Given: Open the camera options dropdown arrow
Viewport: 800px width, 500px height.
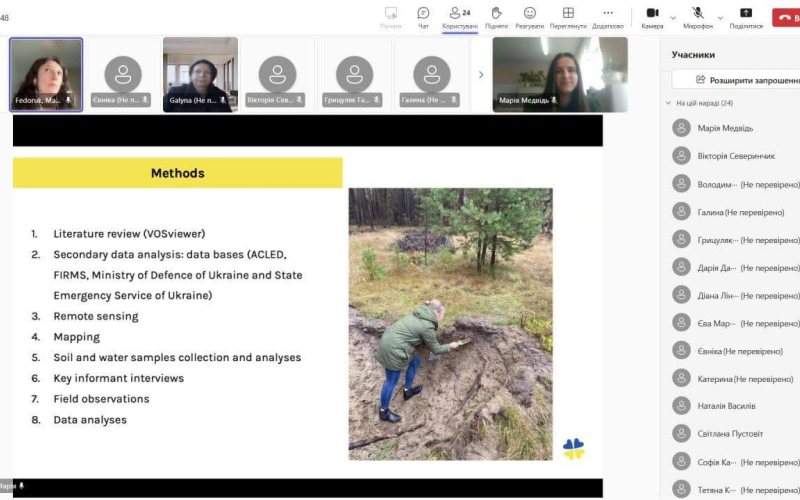Looking at the screenshot, I should [672, 17].
